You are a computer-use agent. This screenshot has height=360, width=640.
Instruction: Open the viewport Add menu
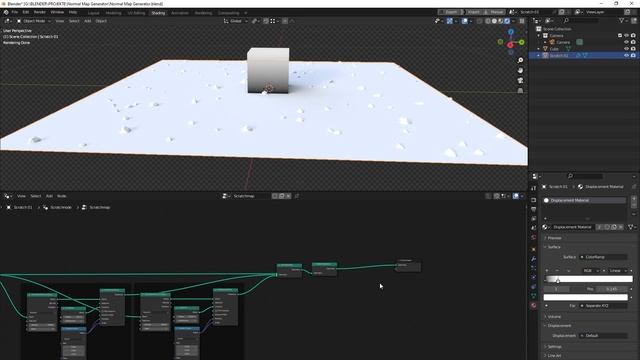coord(87,21)
